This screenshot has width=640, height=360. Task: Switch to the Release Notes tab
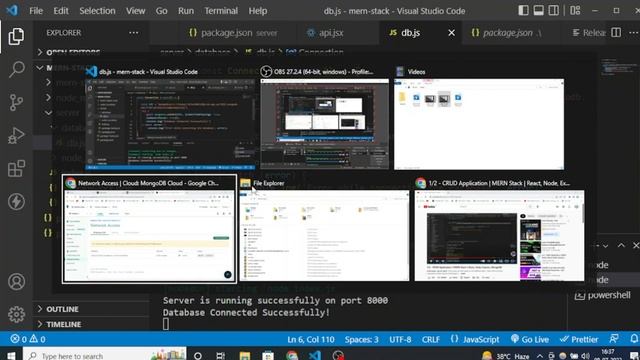[588, 33]
